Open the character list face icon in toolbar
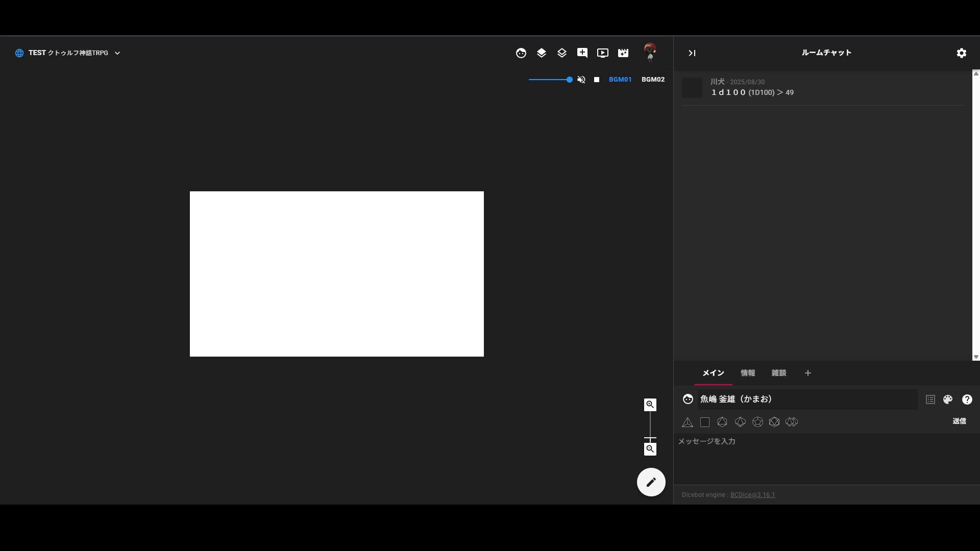Viewport: 980px width, 551px height. pyautogui.click(x=521, y=53)
